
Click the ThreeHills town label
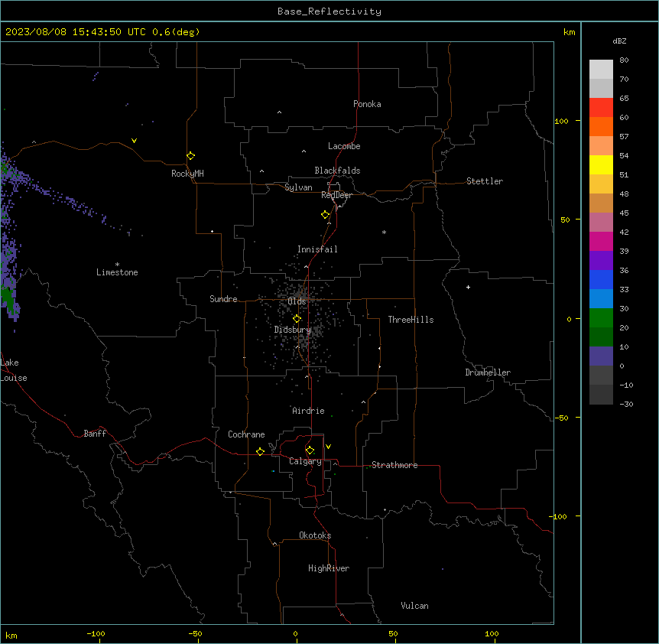pos(411,320)
